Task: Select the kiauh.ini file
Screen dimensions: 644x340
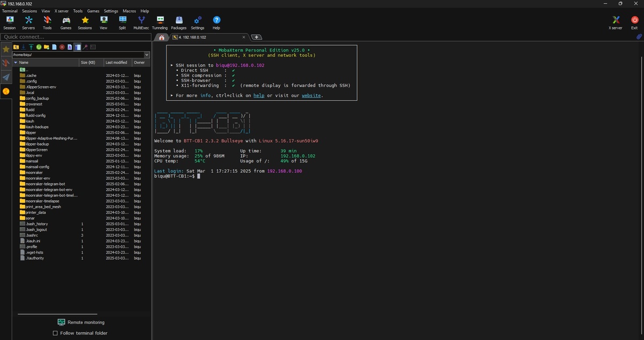Action: tap(81, 241)
